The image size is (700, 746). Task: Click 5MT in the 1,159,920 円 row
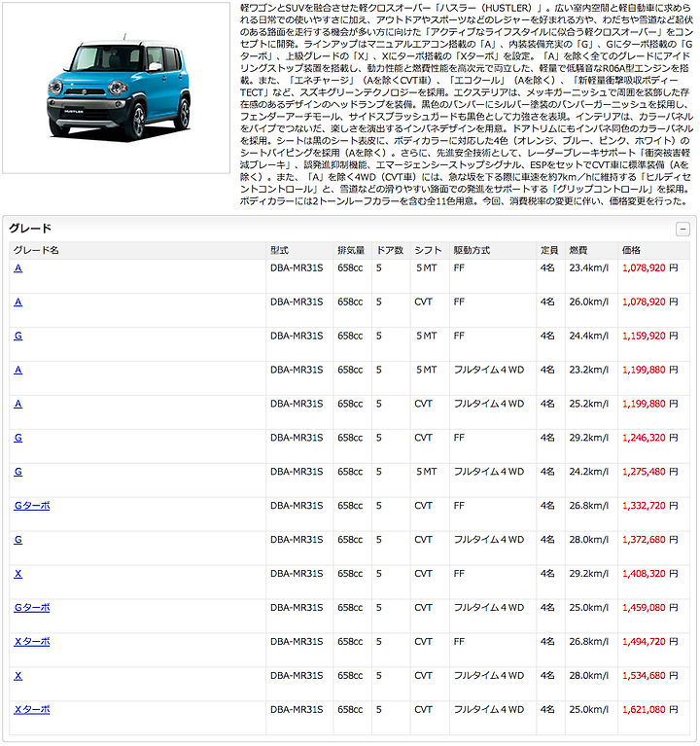tap(426, 336)
